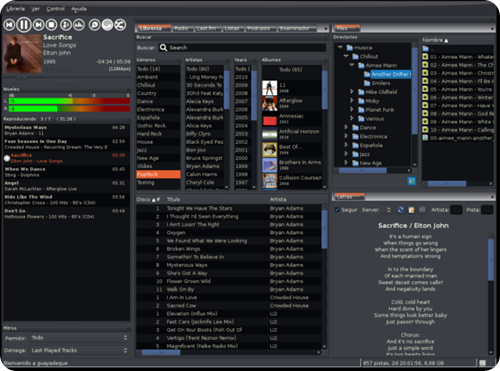Open file 05 - Aimee Mann - You're
This screenshot has width=500, height=371.
(x=458, y=89)
